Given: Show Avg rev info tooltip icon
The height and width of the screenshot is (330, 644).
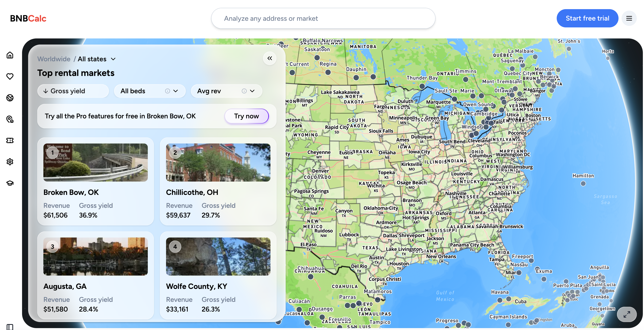Looking at the screenshot, I should [244, 91].
